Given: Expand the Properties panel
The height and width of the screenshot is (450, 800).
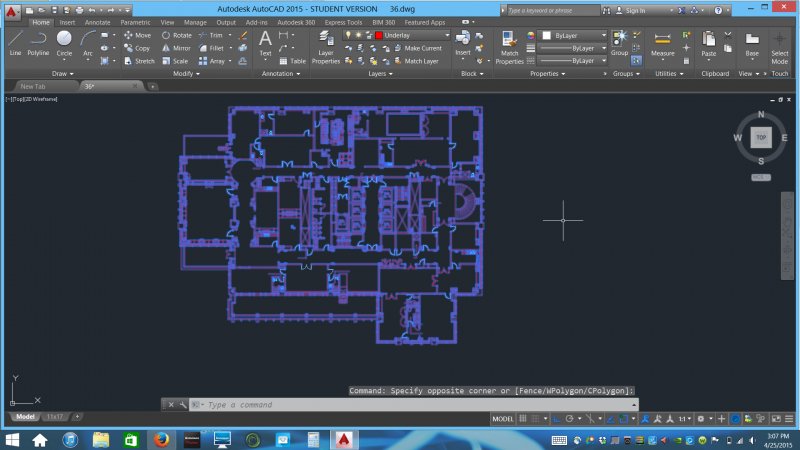Looking at the screenshot, I should (547, 73).
